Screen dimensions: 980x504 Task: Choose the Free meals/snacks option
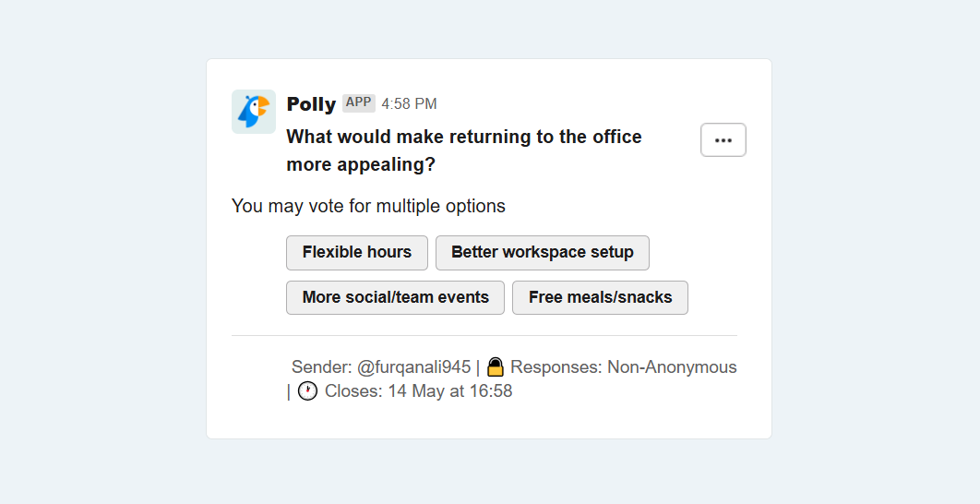tap(600, 297)
